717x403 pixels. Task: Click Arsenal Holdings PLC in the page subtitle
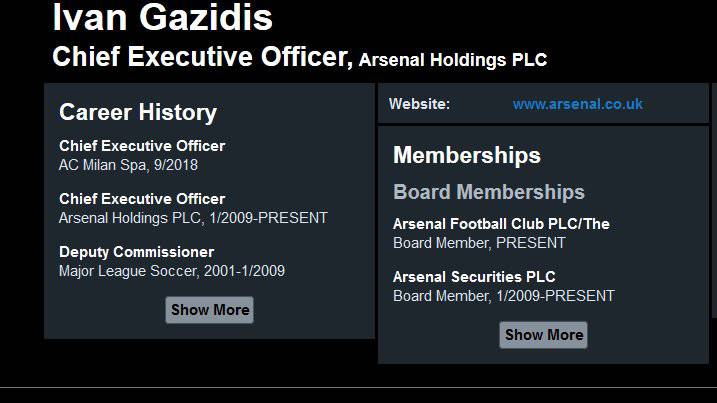pyautogui.click(x=453, y=60)
